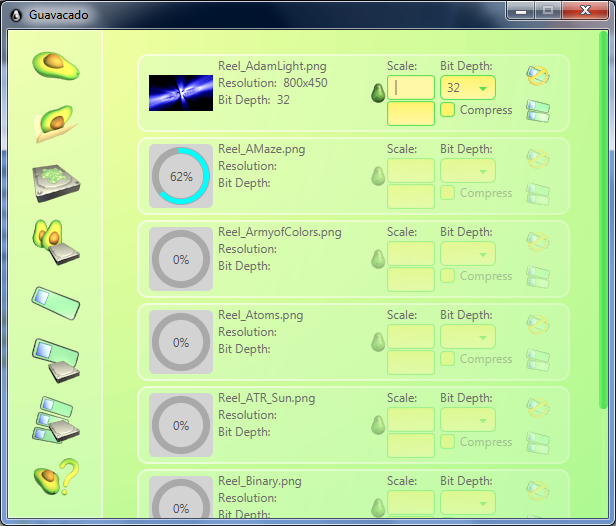Choose the stacked cards with drive icon
Image resolution: width=616 pixels, height=526 pixels.
click(x=56, y=420)
